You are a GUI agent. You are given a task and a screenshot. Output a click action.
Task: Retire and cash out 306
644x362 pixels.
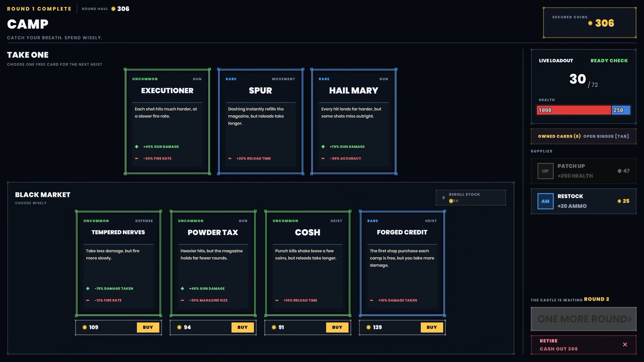pyautogui.click(x=584, y=345)
